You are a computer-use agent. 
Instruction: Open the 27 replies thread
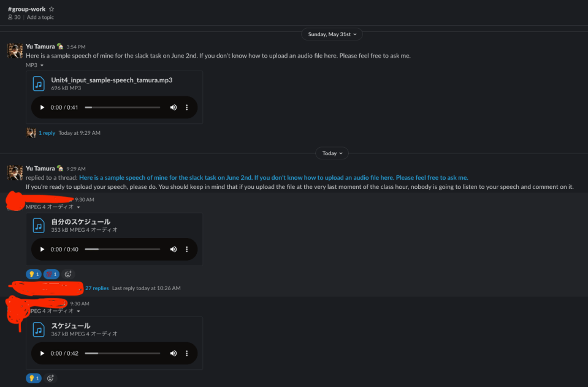pyautogui.click(x=97, y=288)
